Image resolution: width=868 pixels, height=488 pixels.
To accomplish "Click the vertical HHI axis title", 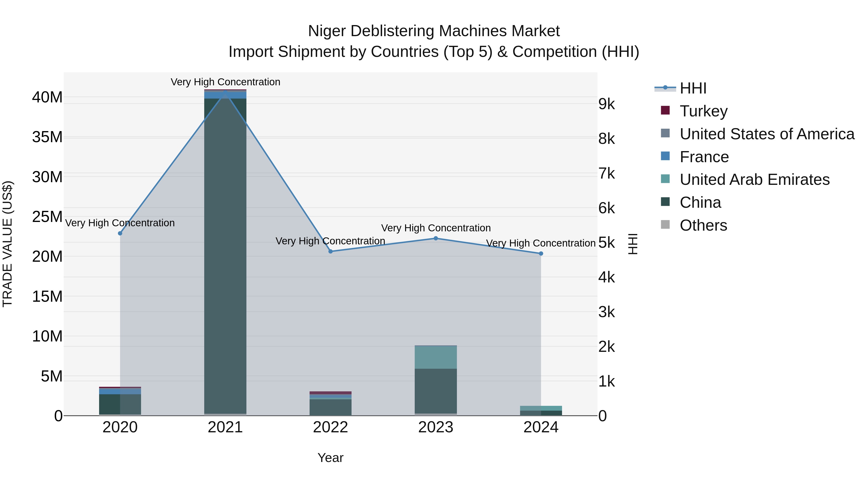I will coord(633,244).
